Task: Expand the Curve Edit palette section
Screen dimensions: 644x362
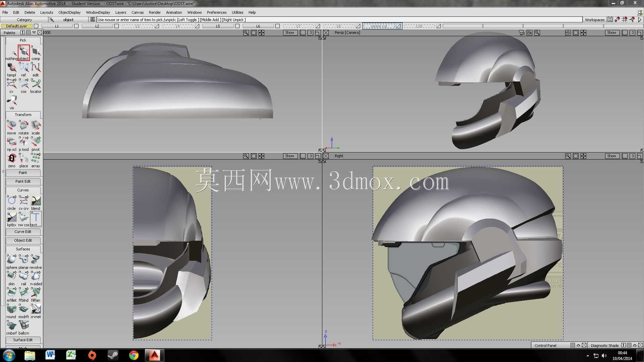Action: [x=23, y=232]
